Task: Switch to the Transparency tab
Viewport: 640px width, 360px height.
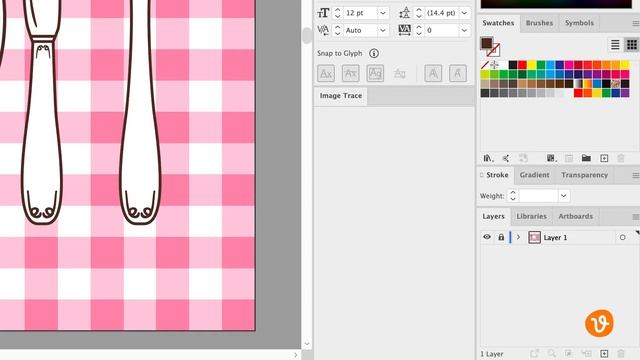Action: pos(584,175)
